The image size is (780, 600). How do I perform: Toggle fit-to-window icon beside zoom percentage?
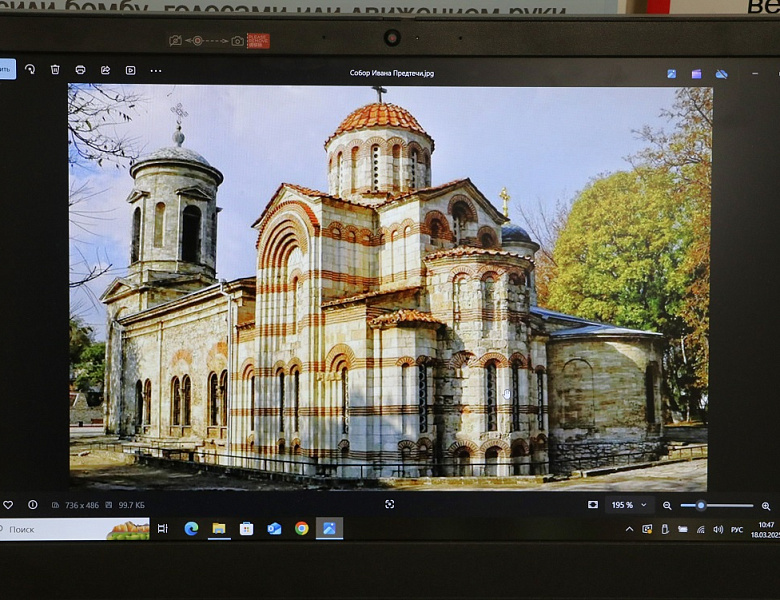coord(593,505)
